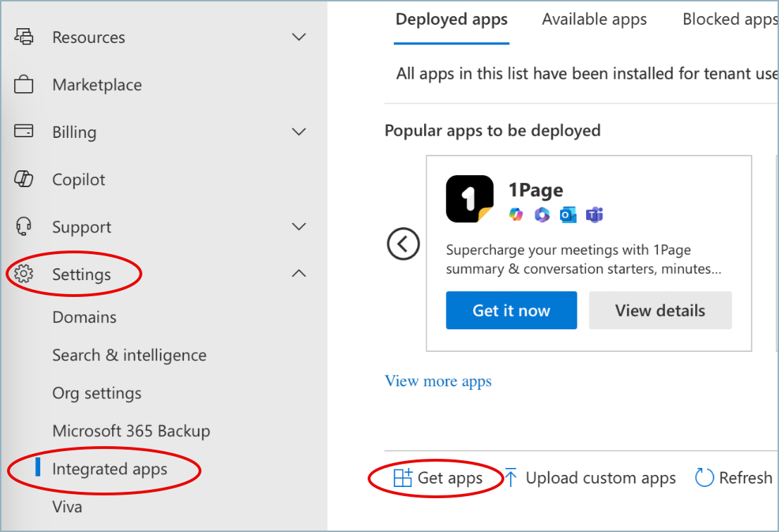Viewport: 779px width, 532px height.
Task: Click the 1Page app logo
Action: point(470,199)
